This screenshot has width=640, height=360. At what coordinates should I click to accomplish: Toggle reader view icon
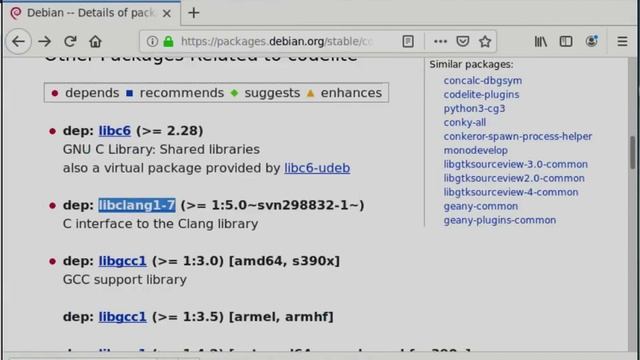[408, 41]
